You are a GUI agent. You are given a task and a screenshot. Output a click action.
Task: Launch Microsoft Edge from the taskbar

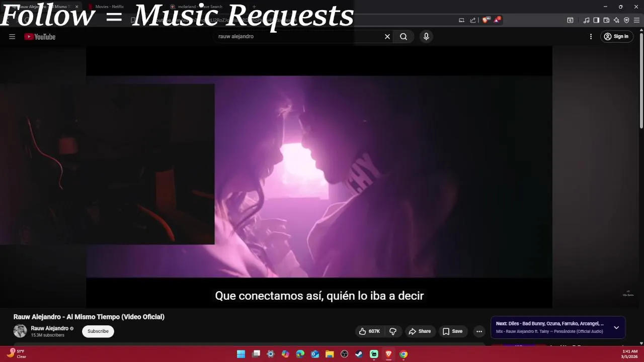300,354
